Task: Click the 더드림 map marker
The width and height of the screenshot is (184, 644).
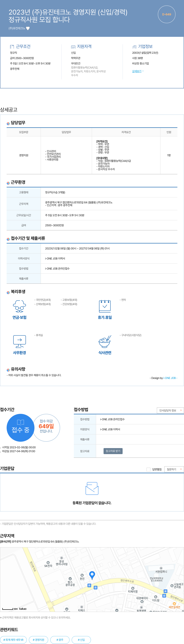Action: (x=156, y=597)
